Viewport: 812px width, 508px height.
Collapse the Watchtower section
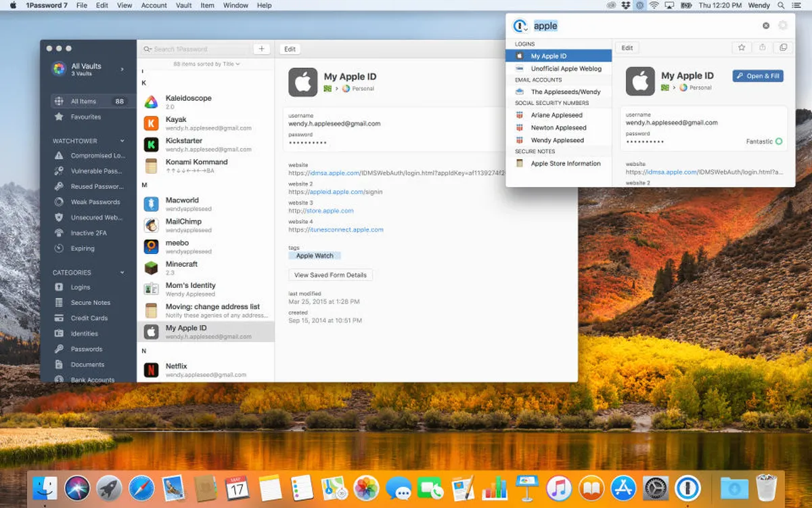click(x=122, y=141)
